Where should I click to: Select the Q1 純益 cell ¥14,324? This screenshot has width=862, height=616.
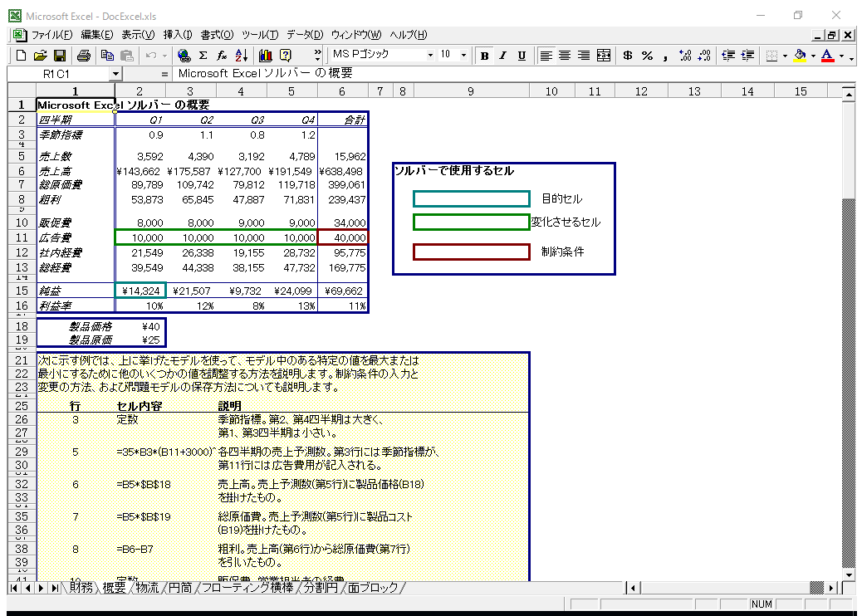(140, 291)
